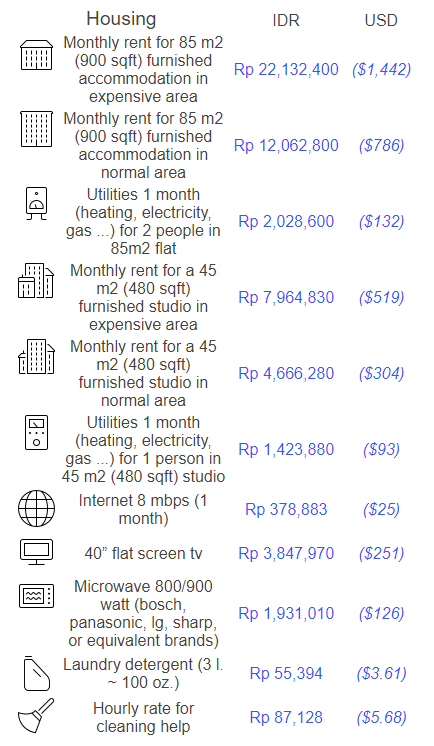Click the monitor icon beside 40" flat screen tv

pos(36,552)
